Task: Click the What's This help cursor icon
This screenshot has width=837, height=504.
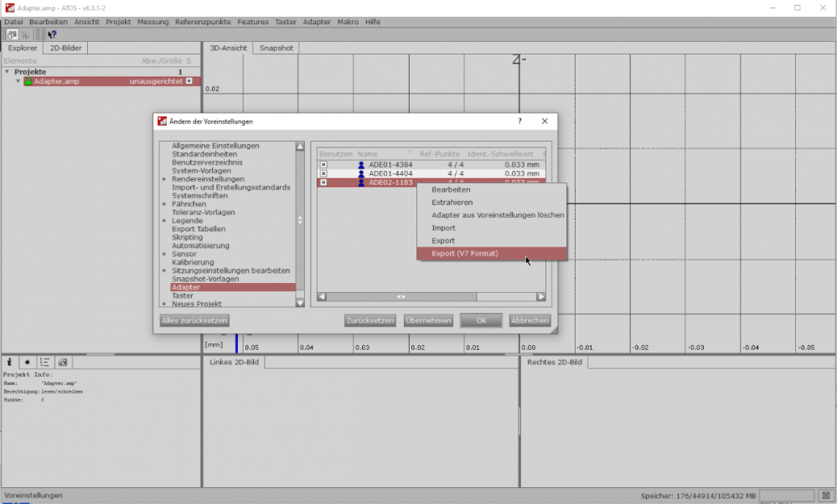Action: click(52, 34)
